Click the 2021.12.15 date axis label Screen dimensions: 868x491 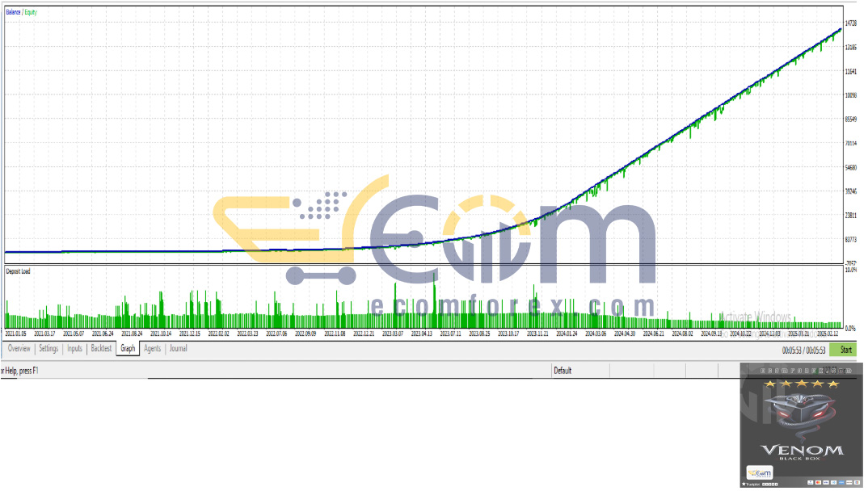[189, 334]
